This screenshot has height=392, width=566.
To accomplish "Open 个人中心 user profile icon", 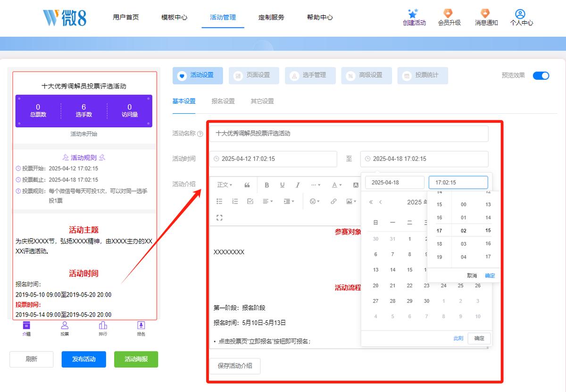I will 521,14.
